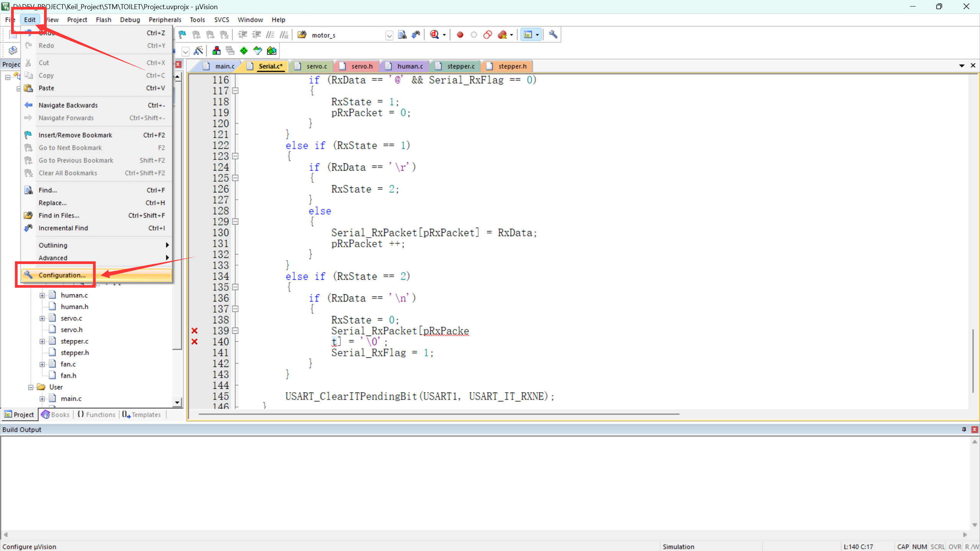Expand the stepper.c tree node

pyautogui.click(x=42, y=341)
